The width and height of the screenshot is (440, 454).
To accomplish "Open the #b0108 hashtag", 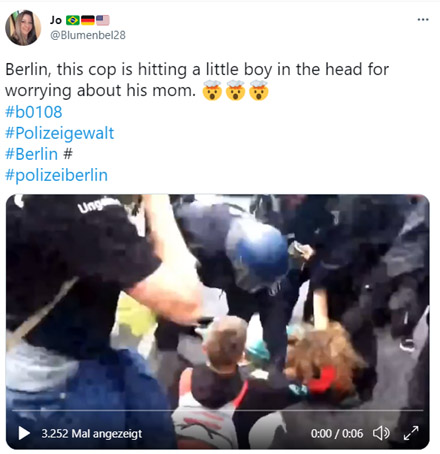I will [x=34, y=112].
